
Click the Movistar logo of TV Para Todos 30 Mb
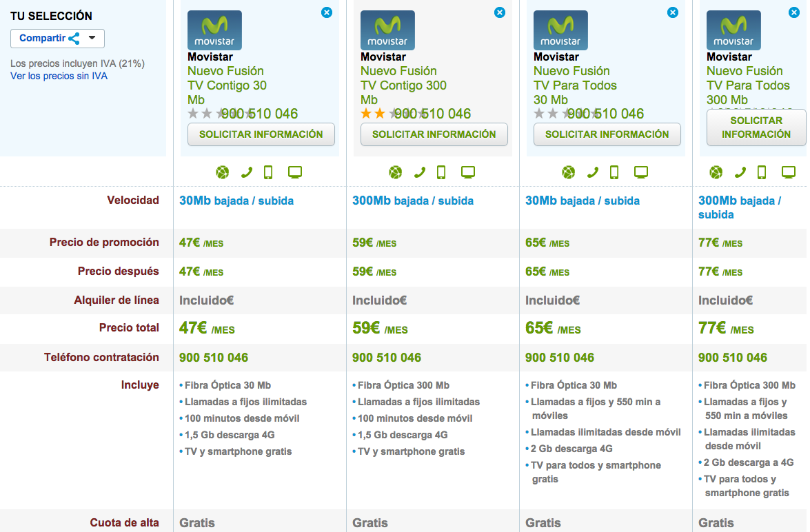(560, 30)
